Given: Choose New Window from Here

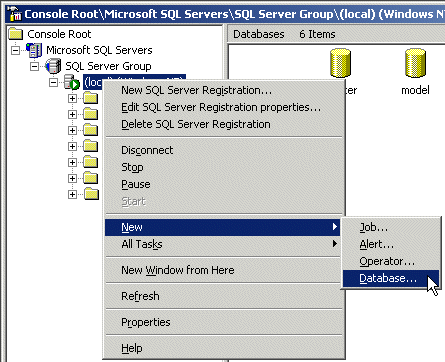Looking at the screenshot, I should click(x=223, y=270).
